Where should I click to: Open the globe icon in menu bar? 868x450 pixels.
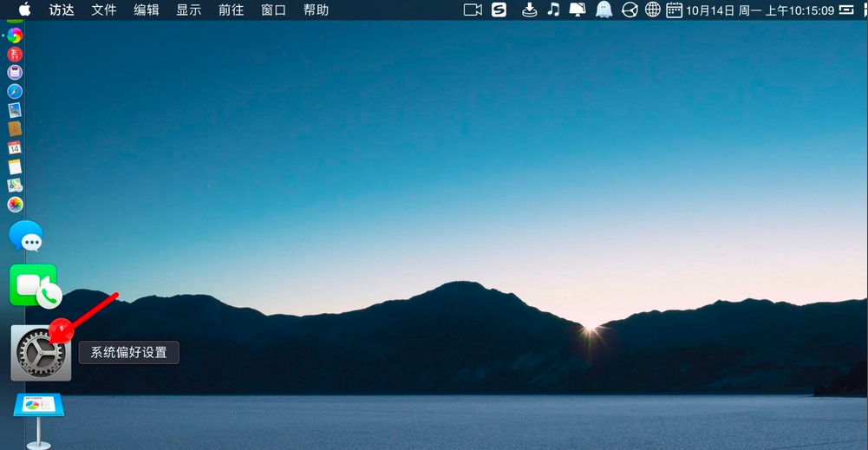pos(653,10)
